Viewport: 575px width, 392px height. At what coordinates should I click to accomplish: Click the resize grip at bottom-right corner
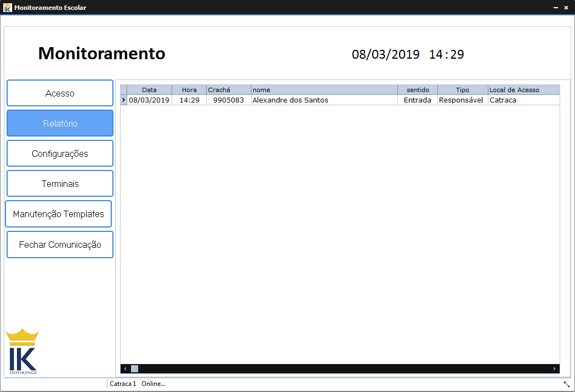(x=566, y=384)
